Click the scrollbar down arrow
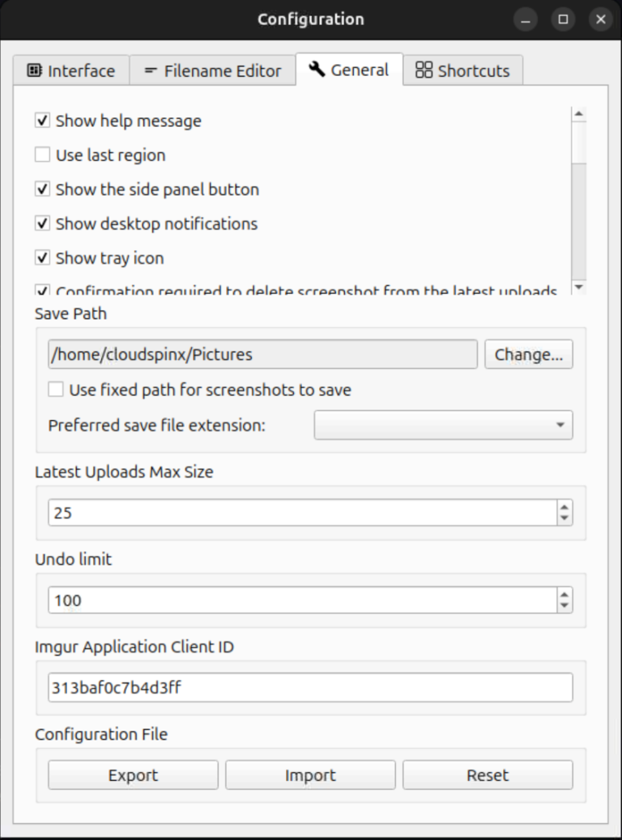The width and height of the screenshot is (622, 840). [x=580, y=288]
